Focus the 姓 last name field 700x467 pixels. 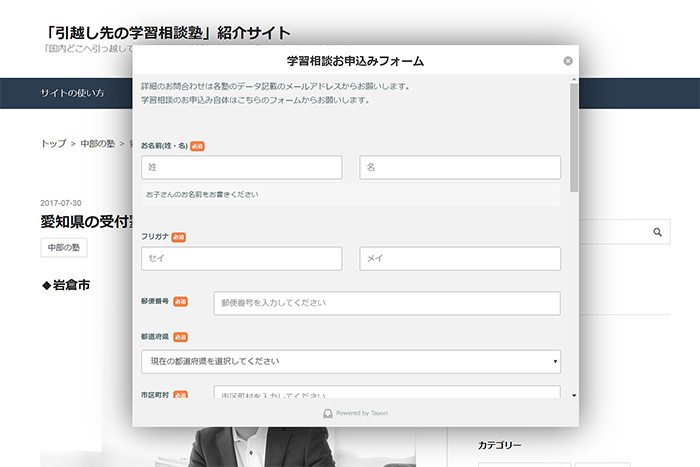(x=242, y=168)
